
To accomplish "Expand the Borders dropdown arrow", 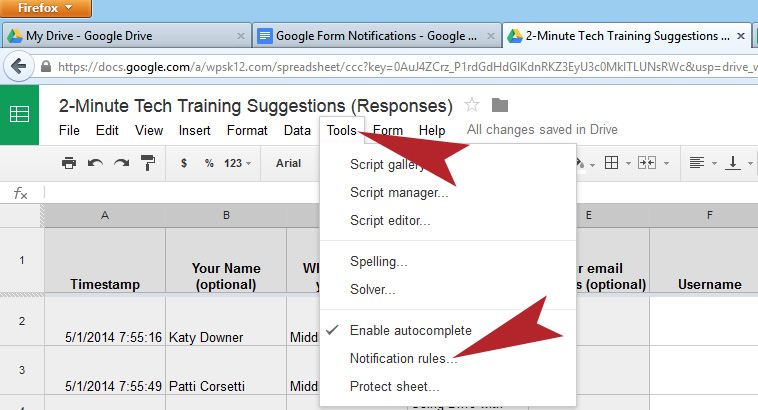I will [628, 163].
